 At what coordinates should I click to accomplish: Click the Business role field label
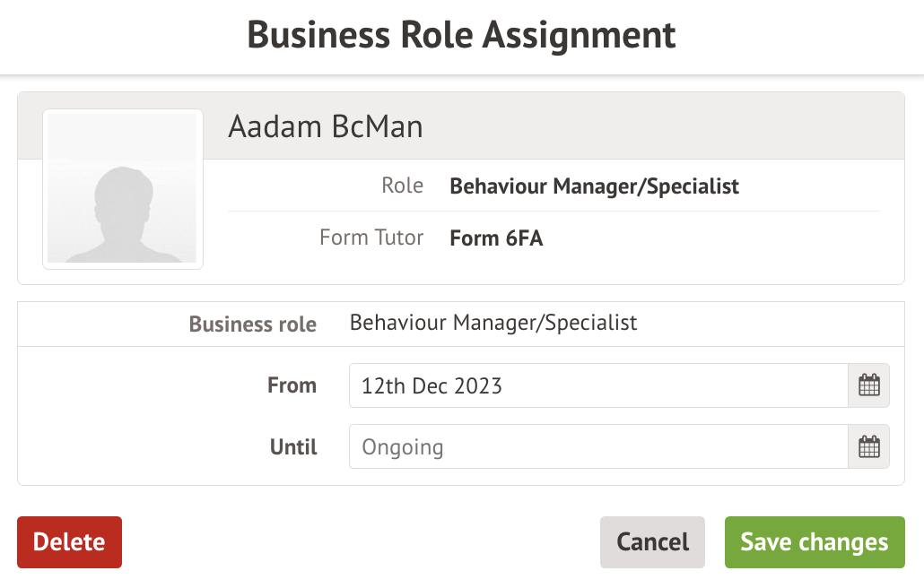tap(252, 324)
